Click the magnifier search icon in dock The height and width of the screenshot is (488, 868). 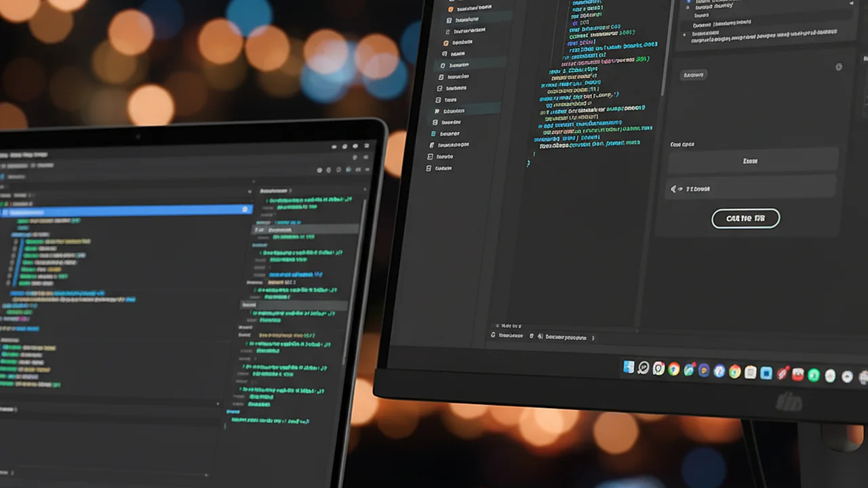coord(644,368)
